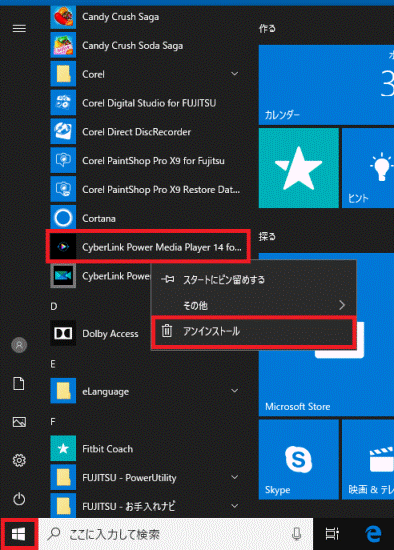Viewport: 394px width, 550px height.
Task: Launch Corel Digital Studio for FUJITSU icon
Action: (63, 103)
